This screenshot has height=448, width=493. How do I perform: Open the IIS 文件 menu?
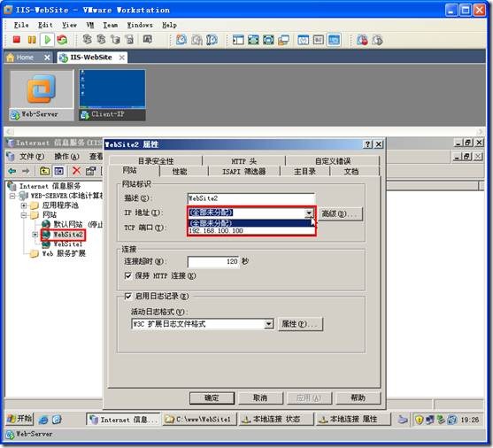point(32,157)
